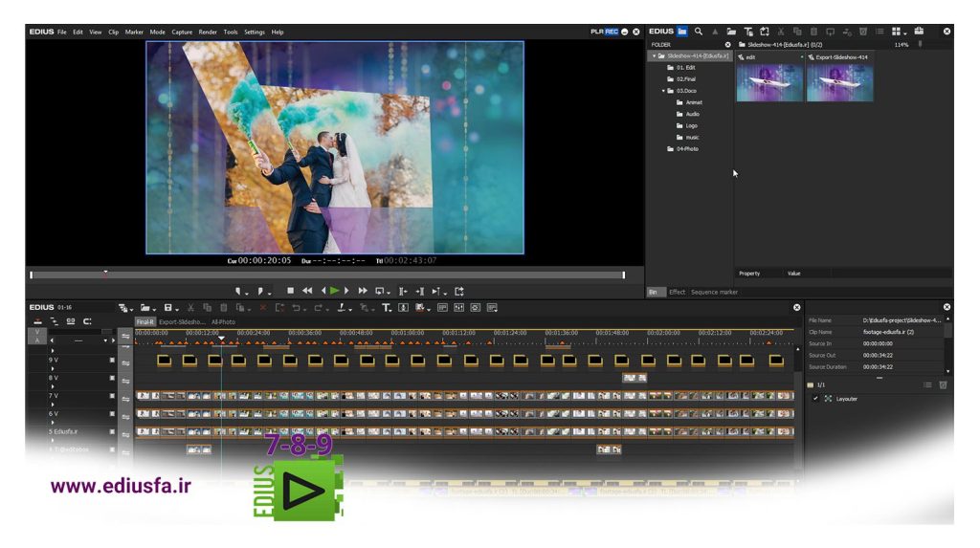Open the File menu
The image size is (980, 548).
point(62,32)
